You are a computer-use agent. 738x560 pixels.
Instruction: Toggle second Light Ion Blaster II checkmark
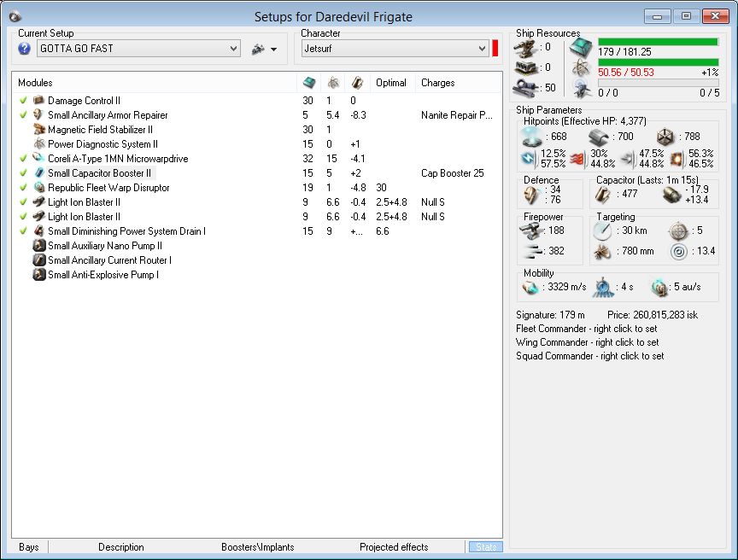click(23, 217)
